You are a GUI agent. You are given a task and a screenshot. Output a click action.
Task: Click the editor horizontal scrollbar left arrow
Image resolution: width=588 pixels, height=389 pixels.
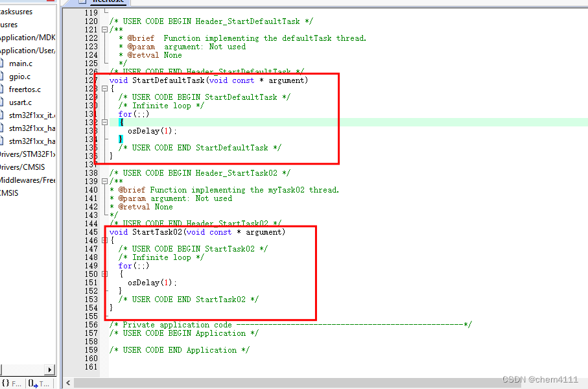click(68, 383)
